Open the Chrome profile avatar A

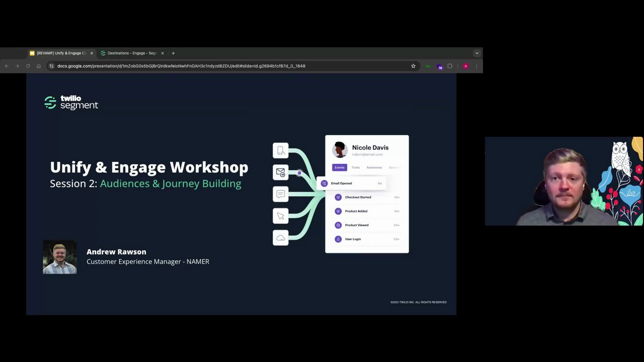coord(466,66)
